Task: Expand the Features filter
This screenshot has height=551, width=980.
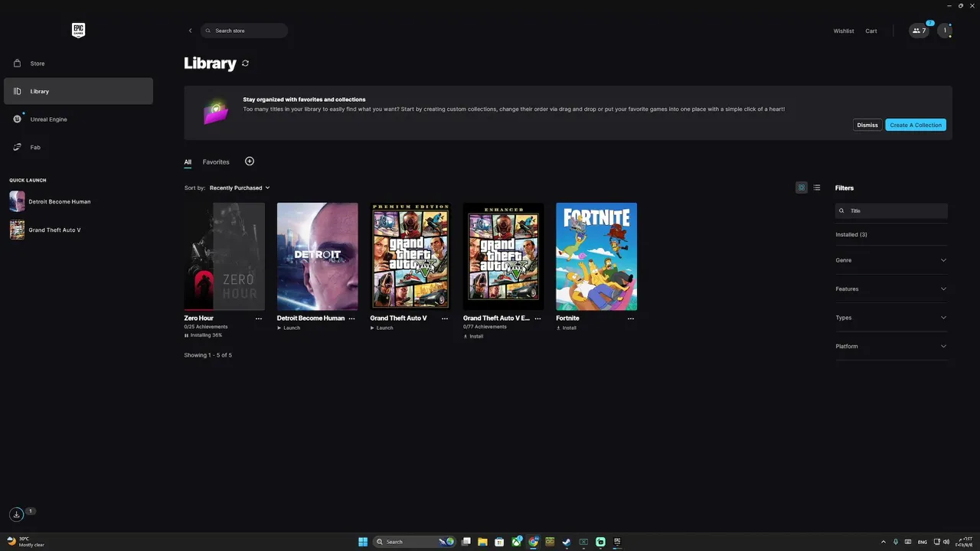Action: pos(891,289)
